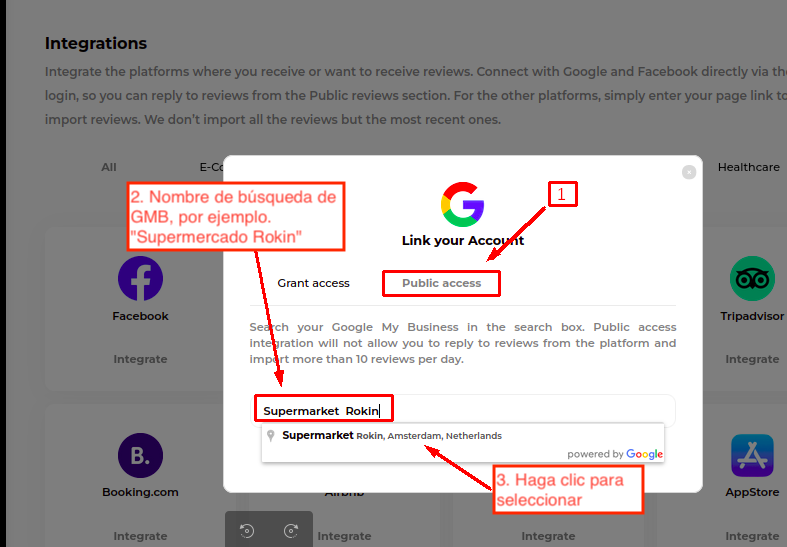Switch to the Grant access tab
The width and height of the screenshot is (787, 547).
[x=313, y=283]
